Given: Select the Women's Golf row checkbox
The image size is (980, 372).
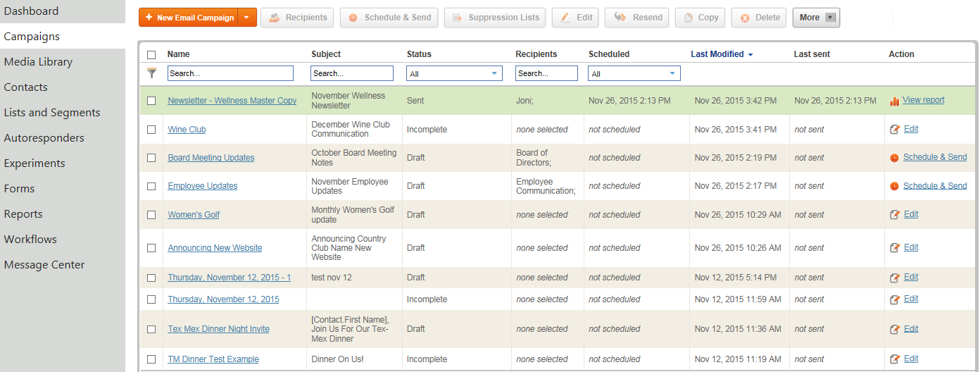Looking at the screenshot, I should [151, 215].
